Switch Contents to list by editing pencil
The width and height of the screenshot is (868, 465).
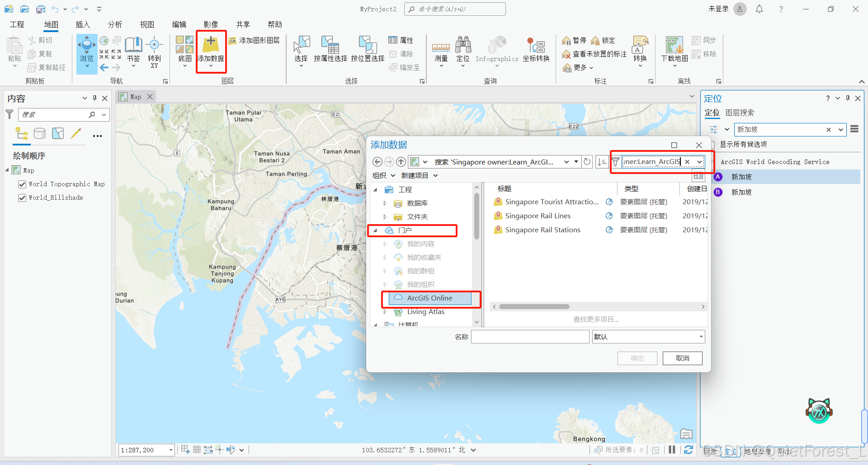tap(76, 133)
